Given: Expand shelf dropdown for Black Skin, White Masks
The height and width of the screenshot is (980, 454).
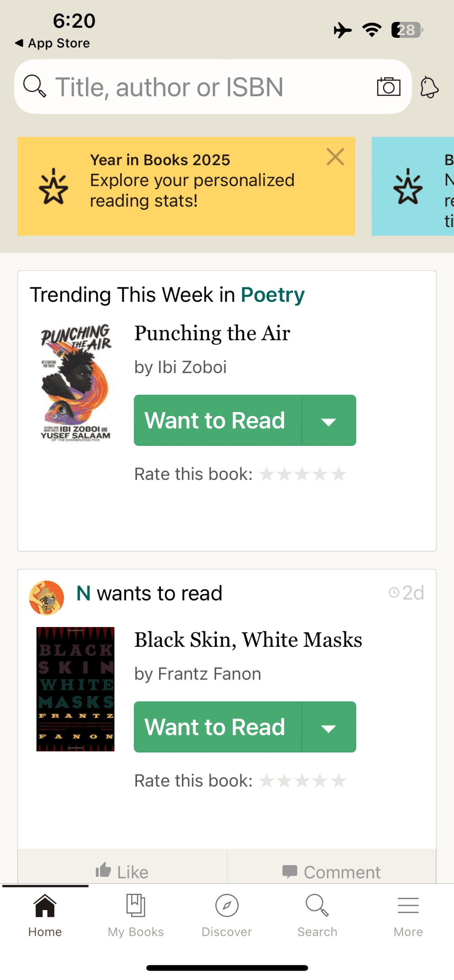Looking at the screenshot, I should [329, 727].
